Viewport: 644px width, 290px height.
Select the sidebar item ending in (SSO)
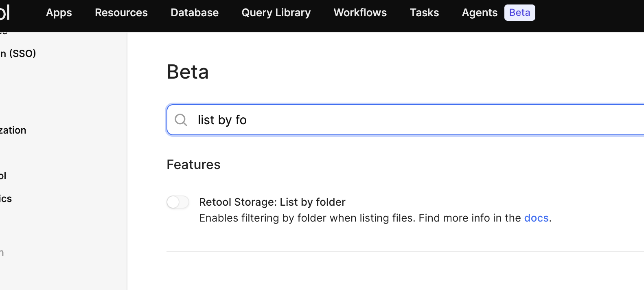[x=18, y=53]
